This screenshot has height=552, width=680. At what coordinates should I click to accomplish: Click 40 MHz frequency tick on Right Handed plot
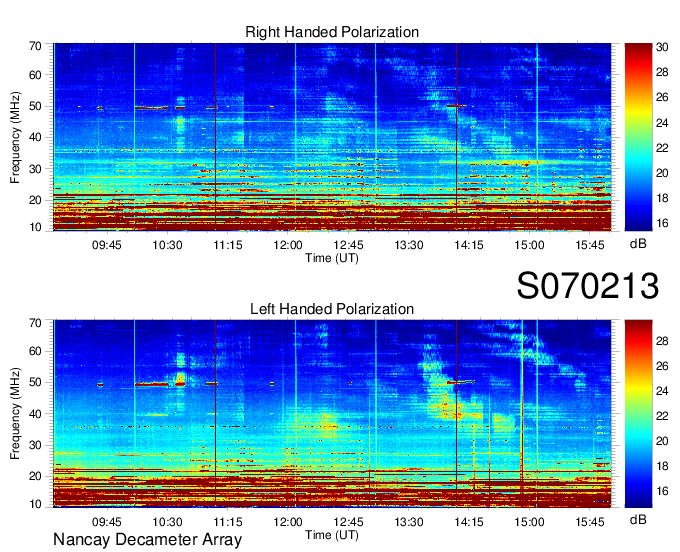point(35,137)
